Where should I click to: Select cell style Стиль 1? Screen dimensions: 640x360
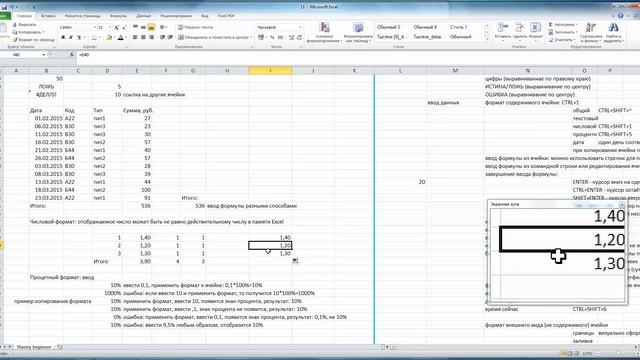pyautogui.click(x=458, y=27)
